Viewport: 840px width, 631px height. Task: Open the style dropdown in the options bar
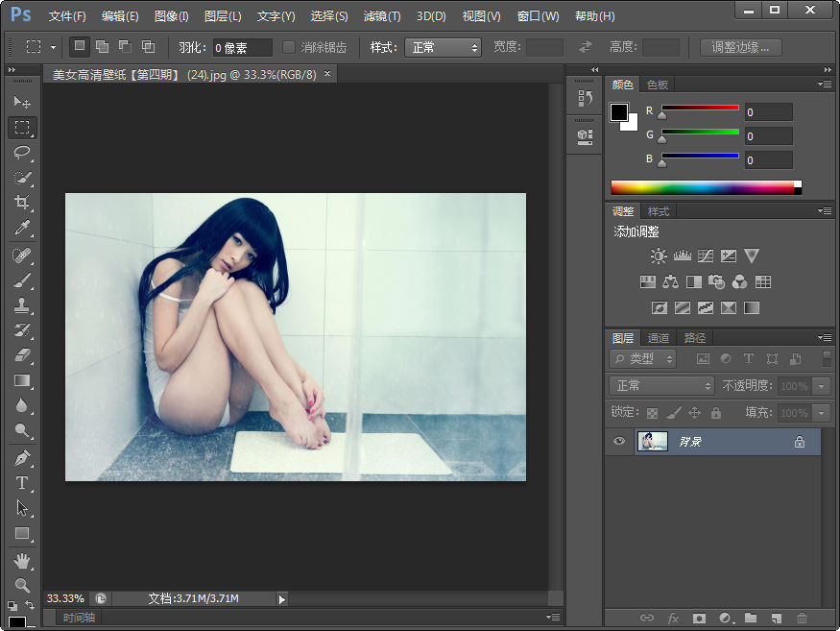point(443,46)
